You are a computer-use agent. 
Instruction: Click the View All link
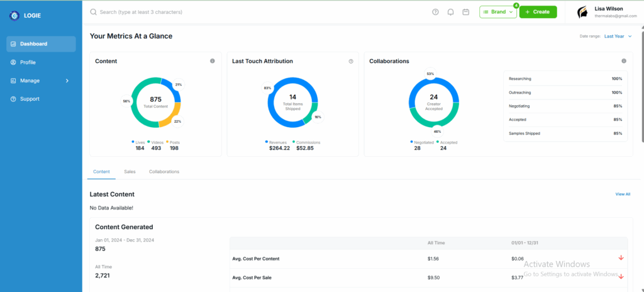[x=622, y=194]
